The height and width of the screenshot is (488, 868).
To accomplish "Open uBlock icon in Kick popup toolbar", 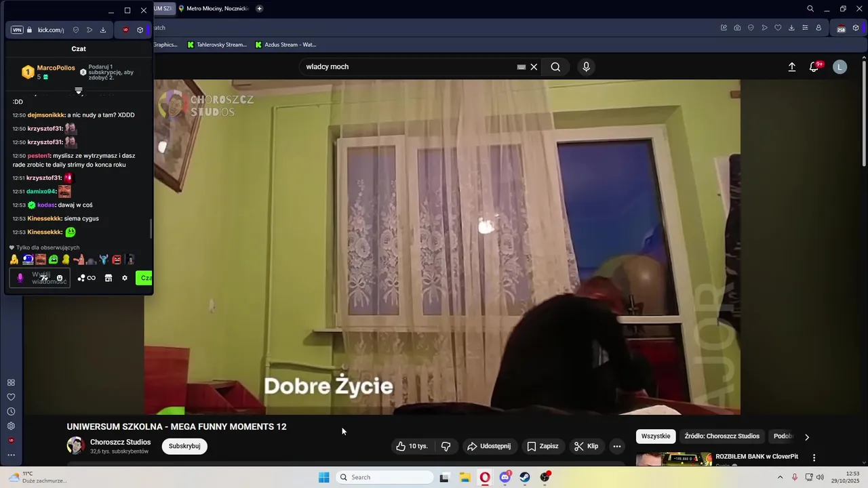I will tap(125, 30).
